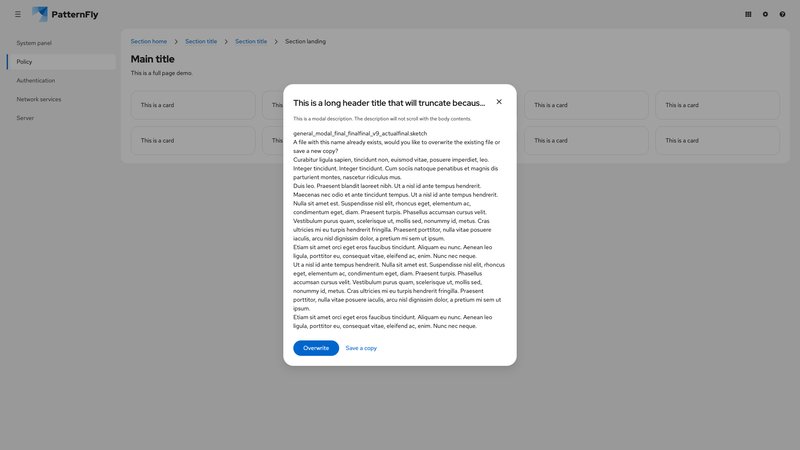Click the Save a copy link
Screen dimensions: 800x450
(361, 348)
